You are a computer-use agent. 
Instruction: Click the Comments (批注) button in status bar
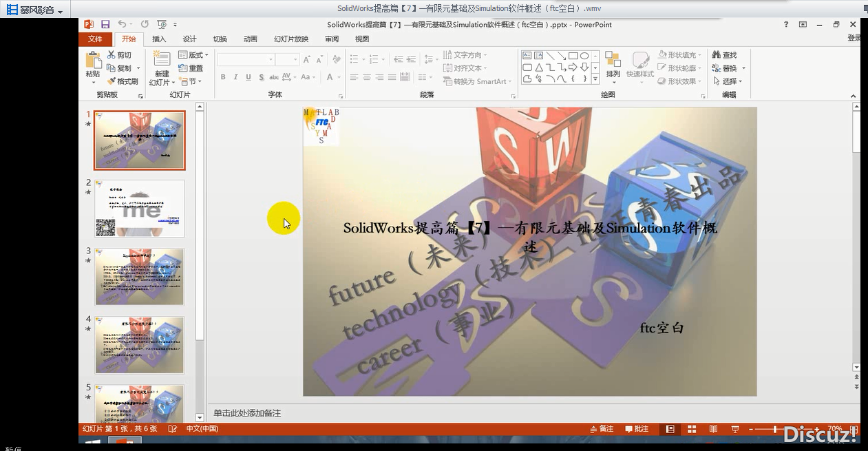(x=637, y=429)
